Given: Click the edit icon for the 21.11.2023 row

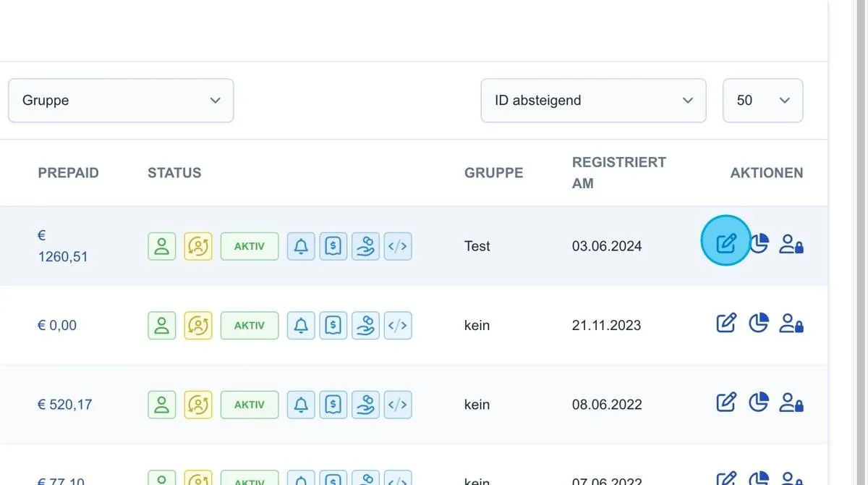Looking at the screenshot, I should (x=726, y=323).
